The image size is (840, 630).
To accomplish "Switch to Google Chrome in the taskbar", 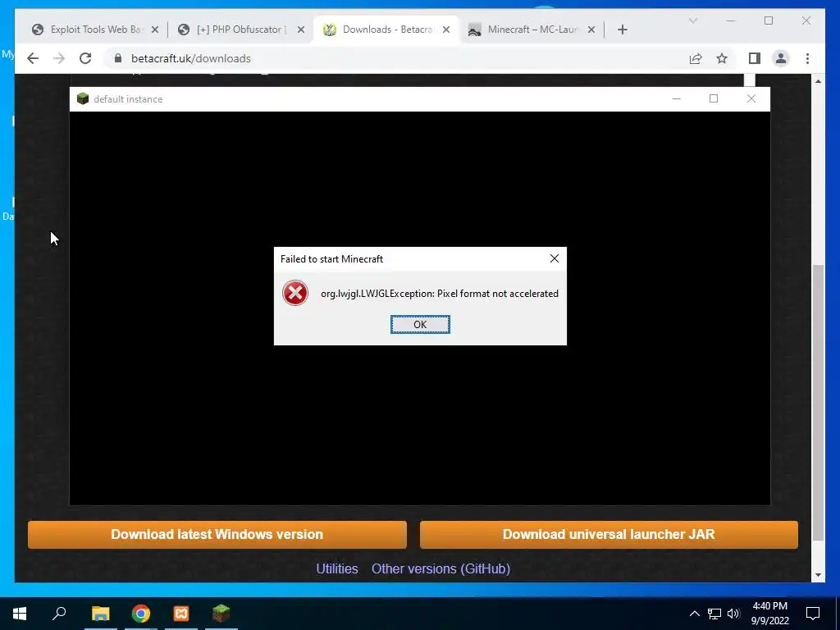I will 141,614.
